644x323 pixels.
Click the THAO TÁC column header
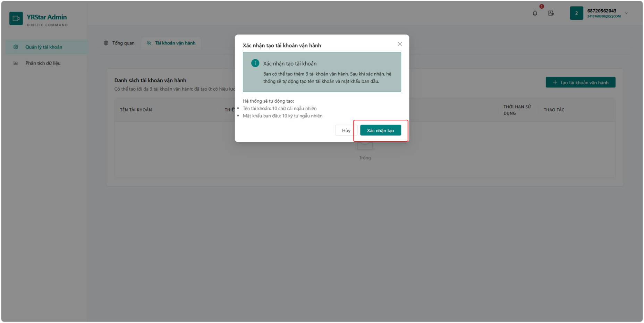tap(554, 110)
